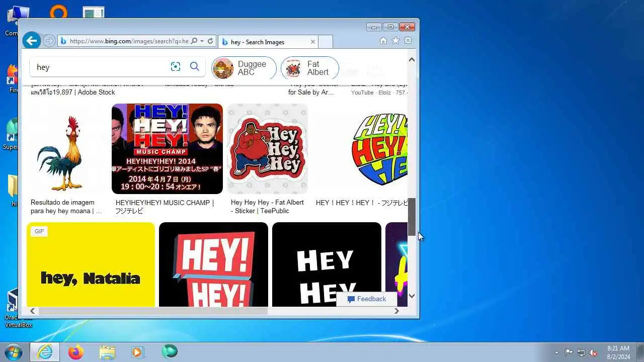Viewport: 644px width, 362px height.
Task: Open the Tools gear icon
Action: 408,41
